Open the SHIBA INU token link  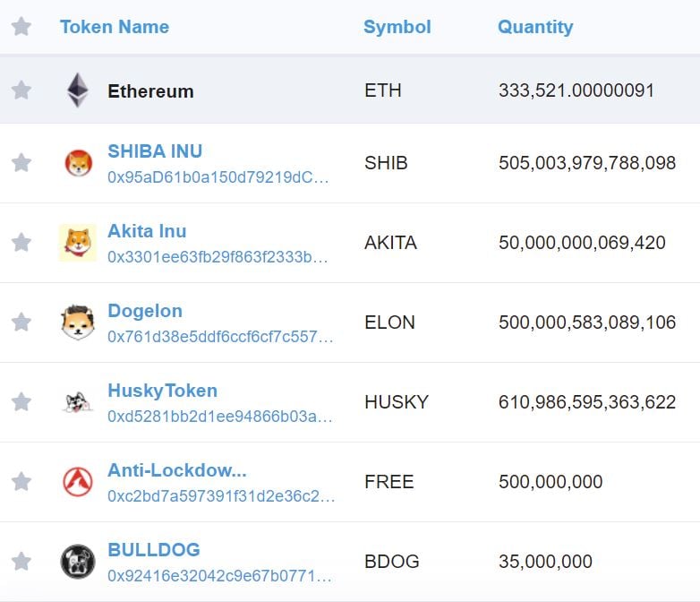tap(155, 151)
